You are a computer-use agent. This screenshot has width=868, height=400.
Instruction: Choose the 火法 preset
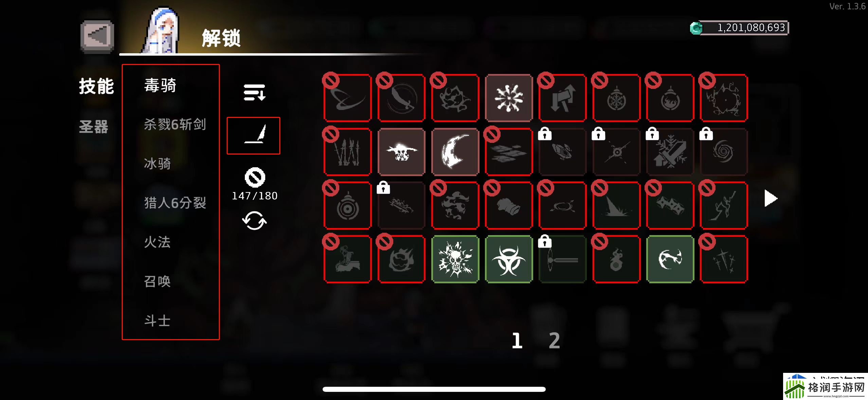click(157, 242)
